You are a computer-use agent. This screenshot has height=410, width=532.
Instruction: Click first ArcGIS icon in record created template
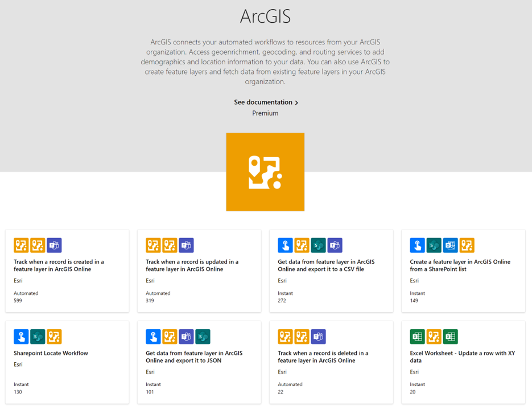tap(21, 245)
